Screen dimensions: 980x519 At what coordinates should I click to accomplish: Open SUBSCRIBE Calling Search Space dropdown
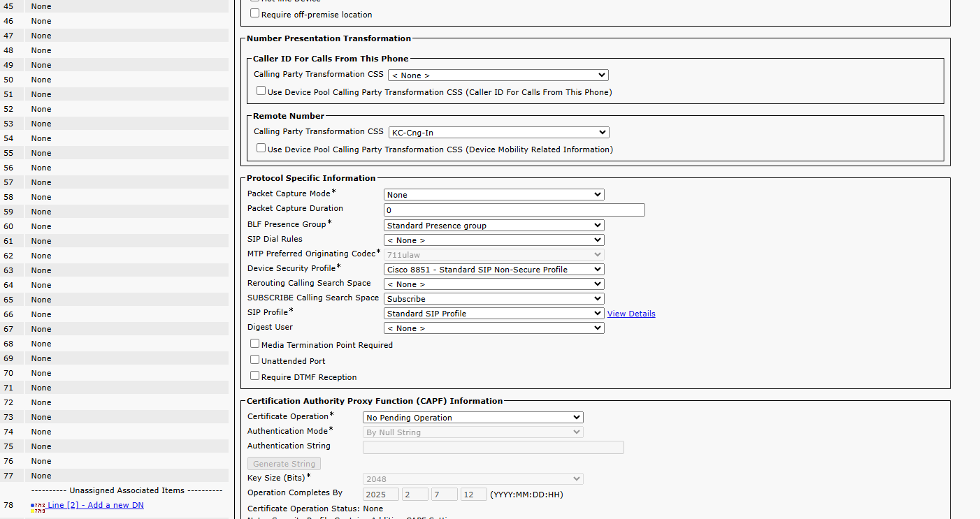click(494, 299)
